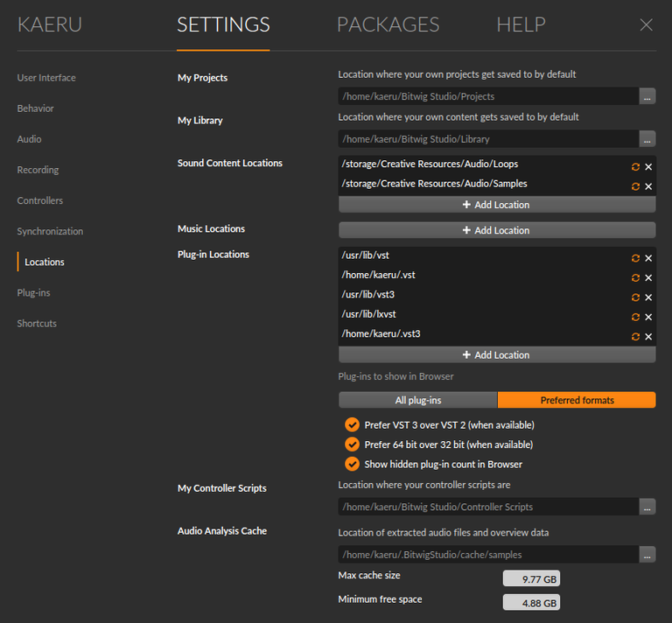Click the Audio Analysis Cache path field
Viewport: 672px width, 623px height.
coord(488,555)
